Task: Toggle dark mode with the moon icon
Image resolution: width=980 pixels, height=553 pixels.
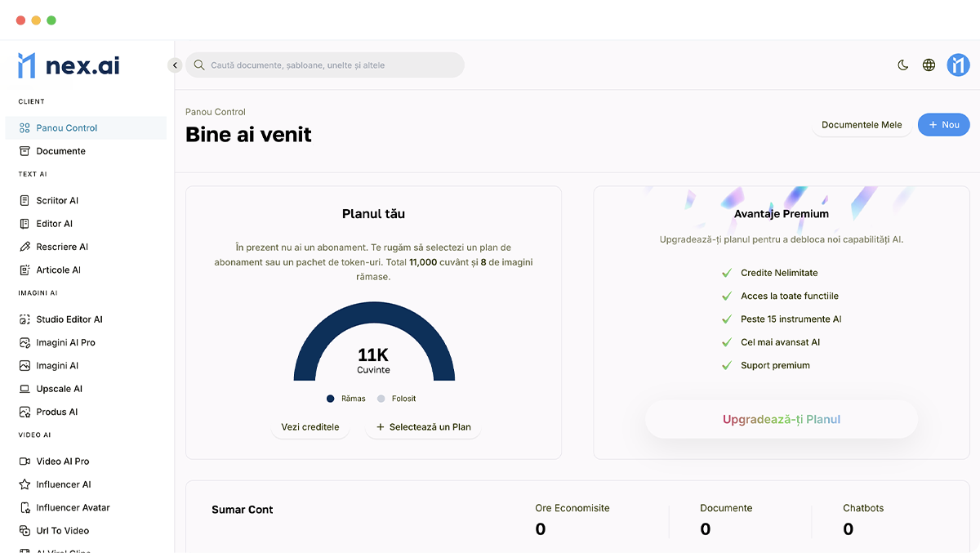Action: tap(902, 65)
